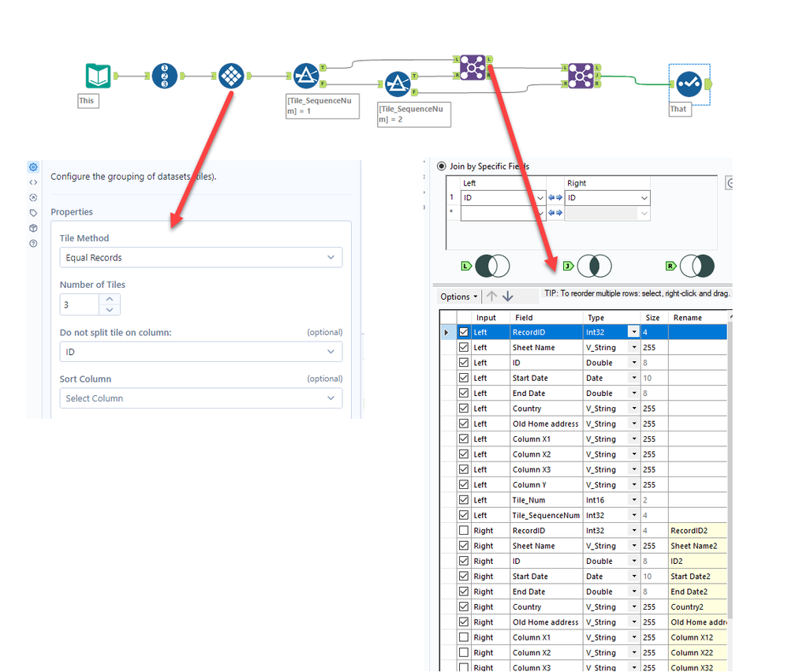Select the first Join tool on canvas

472,67
